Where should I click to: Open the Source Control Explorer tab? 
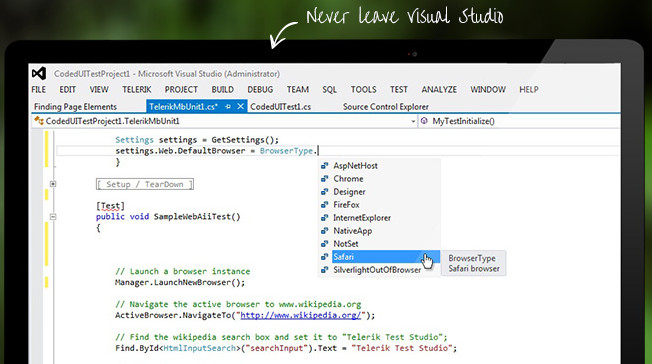[x=386, y=107]
